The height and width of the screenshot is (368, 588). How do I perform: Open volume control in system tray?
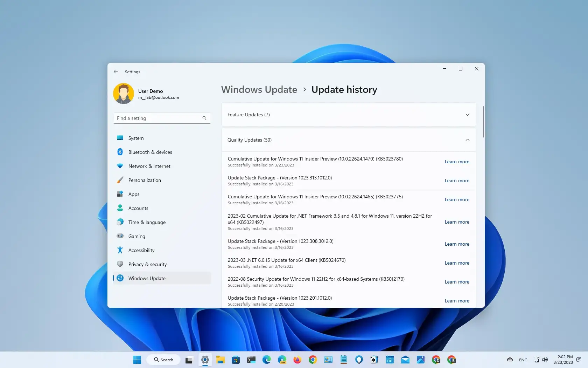point(545,360)
